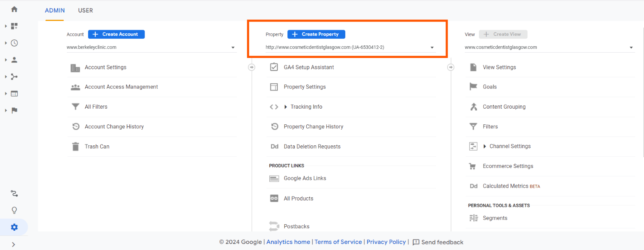Click Postbacks arrows icon
This screenshot has height=250, width=644.
pos(274,226)
